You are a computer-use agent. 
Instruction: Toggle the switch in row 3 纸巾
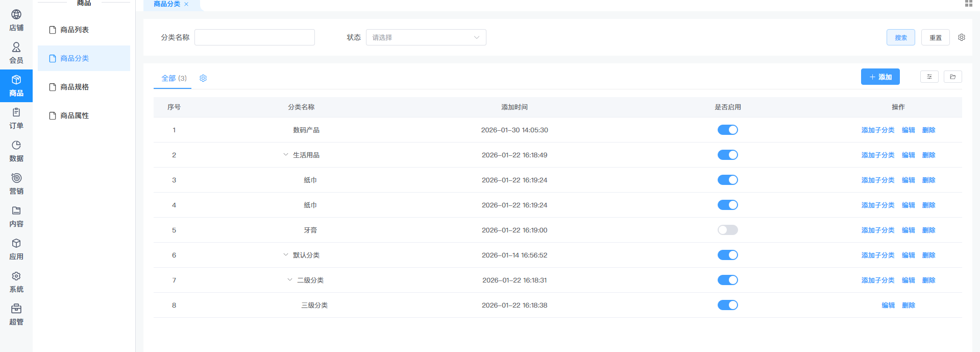[728, 180]
